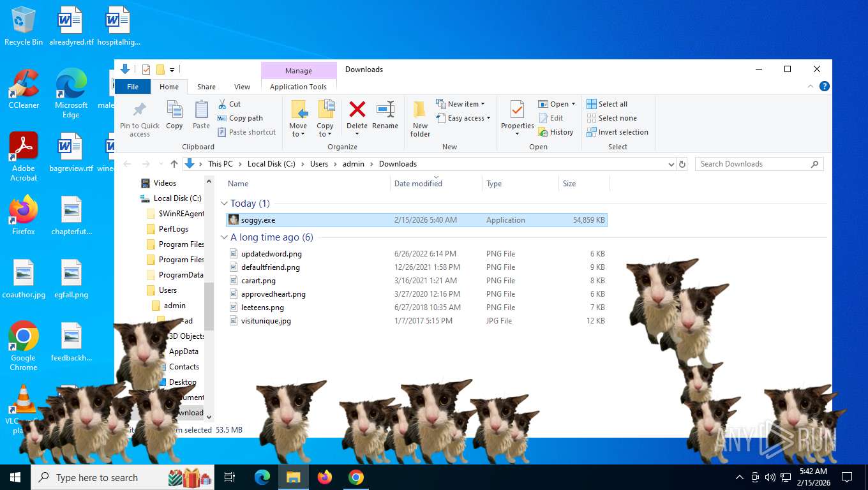Click the Rename ribbon icon
This screenshot has width=868, height=490.
click(385, 109)
